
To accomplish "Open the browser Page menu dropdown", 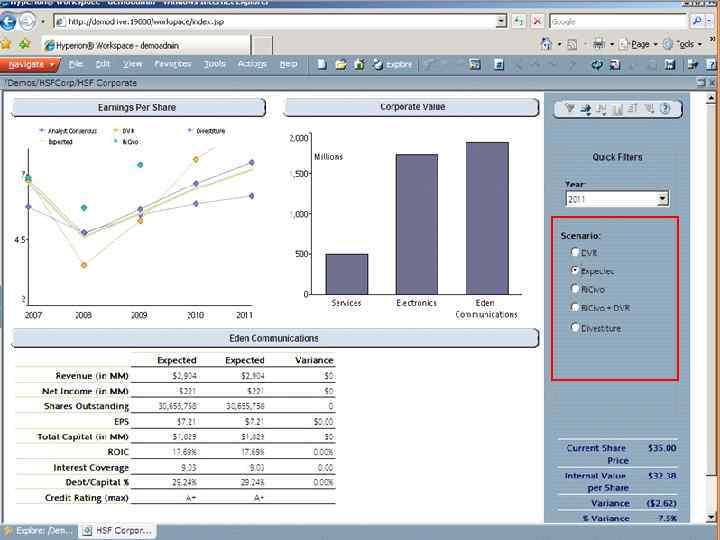I will pos(638,45).
